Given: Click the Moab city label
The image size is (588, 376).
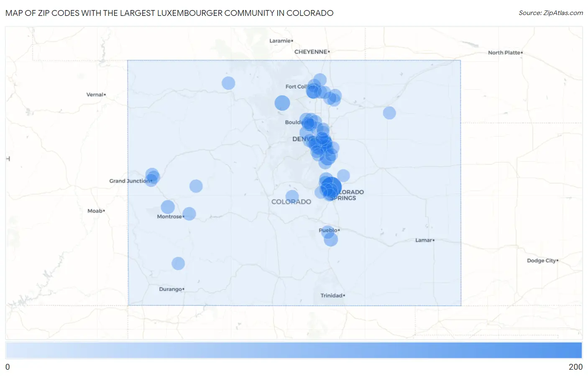Looking at the screenshot, I should point(95,211).
